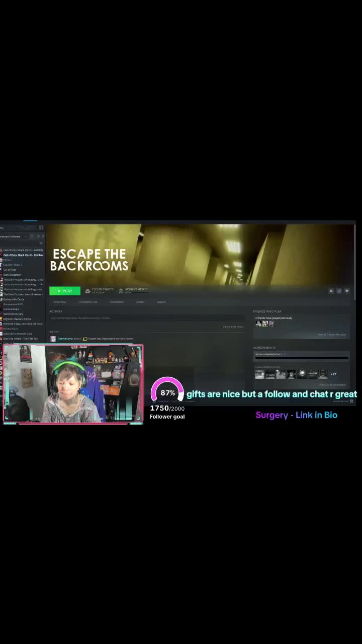Select Digimon Masters Online in library
The width and height of the screenshot is (362, 644).
[17, 319]
